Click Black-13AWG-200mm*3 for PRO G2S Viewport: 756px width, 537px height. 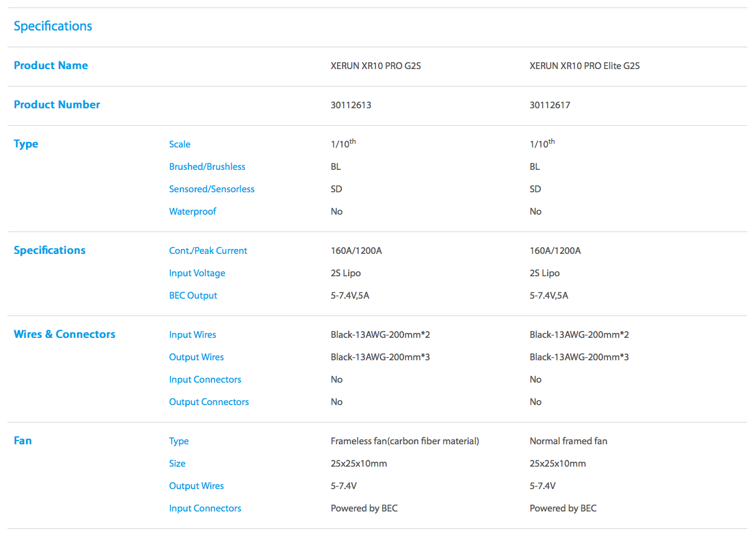380,357
